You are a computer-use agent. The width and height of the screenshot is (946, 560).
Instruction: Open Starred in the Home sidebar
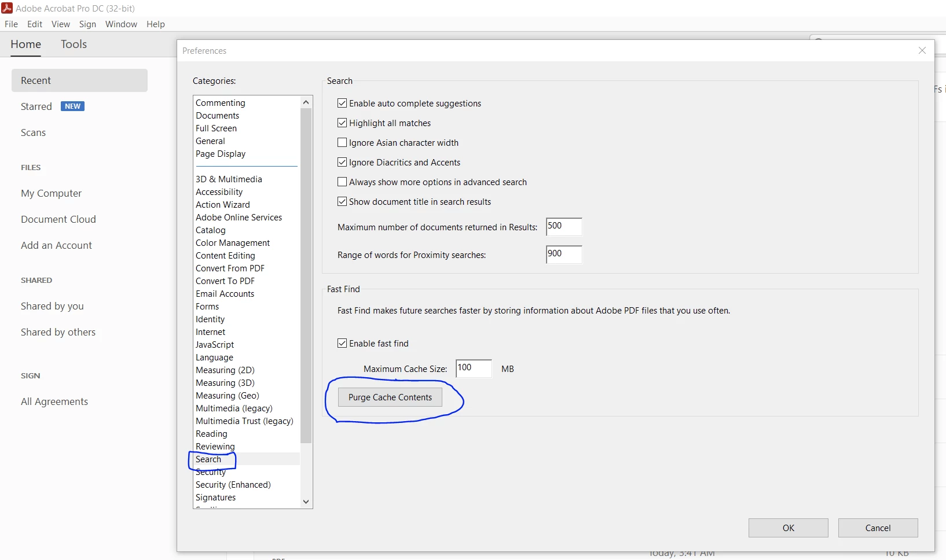coord(36,106)
